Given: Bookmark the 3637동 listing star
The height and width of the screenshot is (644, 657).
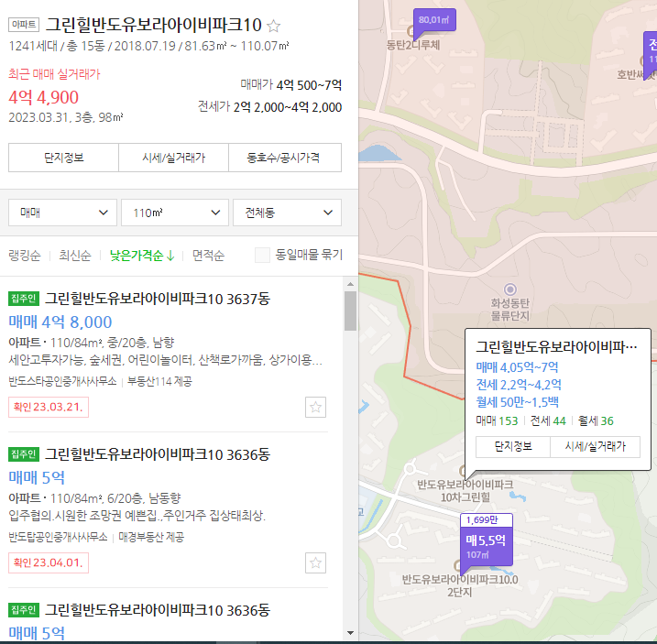Looking at the screenshot, I should coord(315,407).
